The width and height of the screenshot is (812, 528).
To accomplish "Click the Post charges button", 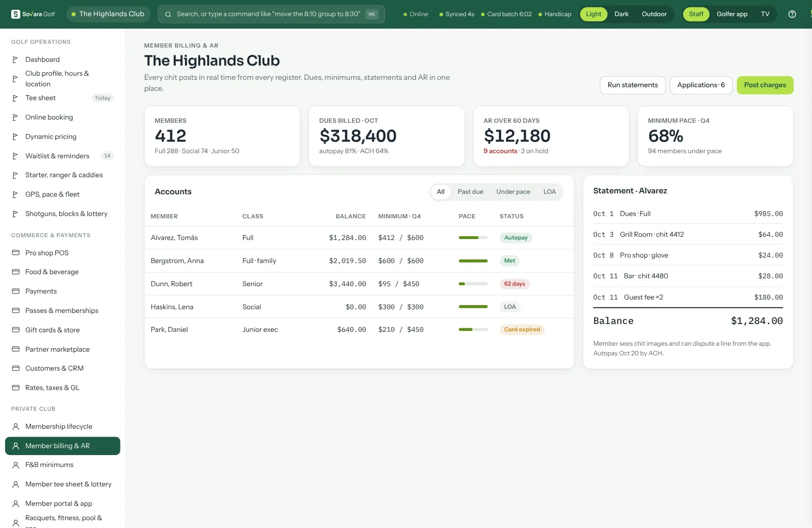I will point(765,85).
